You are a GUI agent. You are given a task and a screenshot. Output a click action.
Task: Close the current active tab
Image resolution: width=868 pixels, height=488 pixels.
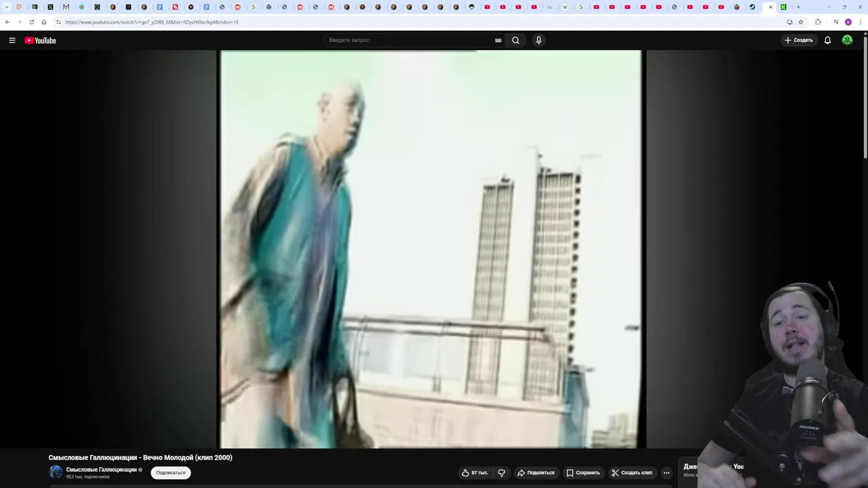(x=770, y=7)
